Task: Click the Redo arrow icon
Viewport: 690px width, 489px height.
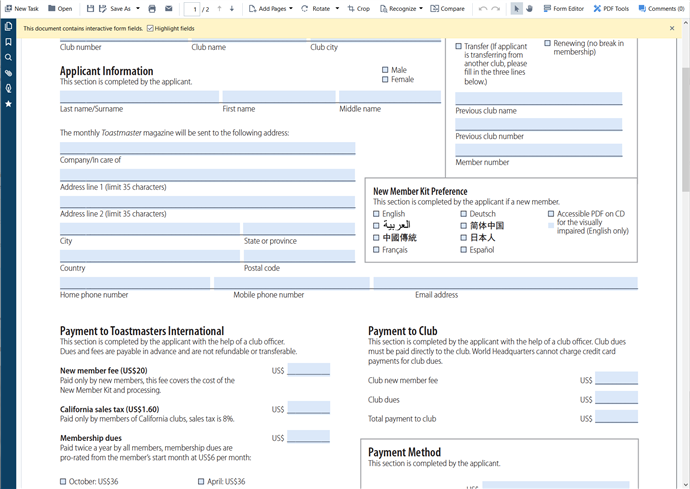Action: [495, 8]
